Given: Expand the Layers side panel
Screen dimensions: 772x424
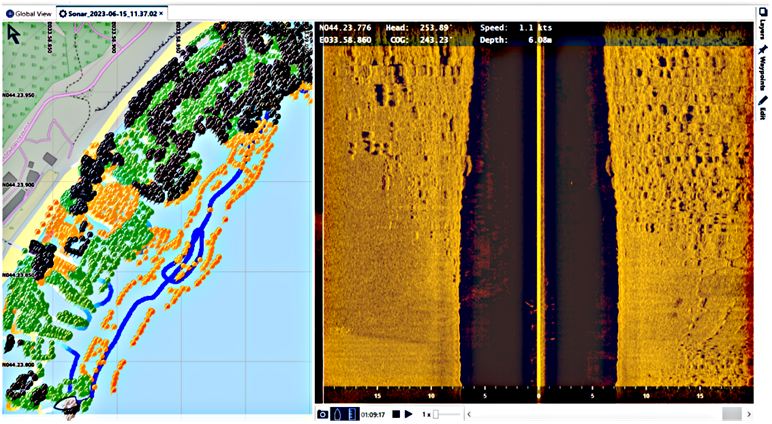Looking at the screenshot, I should pos(762,25).
